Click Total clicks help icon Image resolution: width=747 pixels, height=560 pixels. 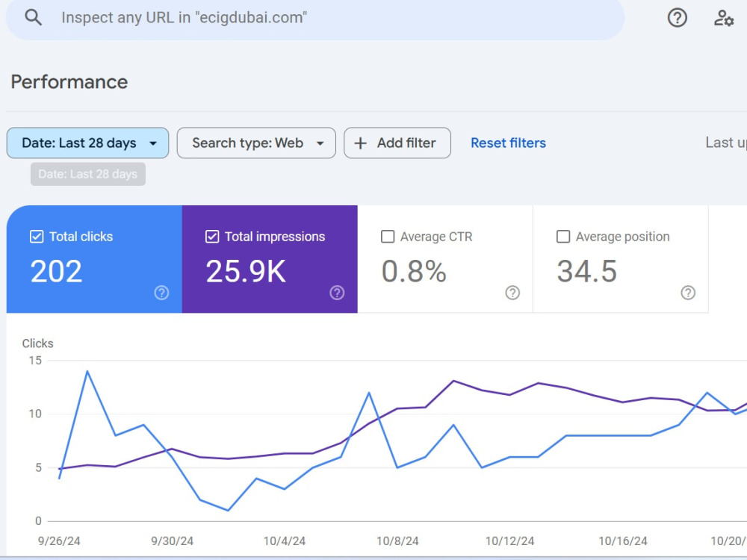[x=161, y=293]
